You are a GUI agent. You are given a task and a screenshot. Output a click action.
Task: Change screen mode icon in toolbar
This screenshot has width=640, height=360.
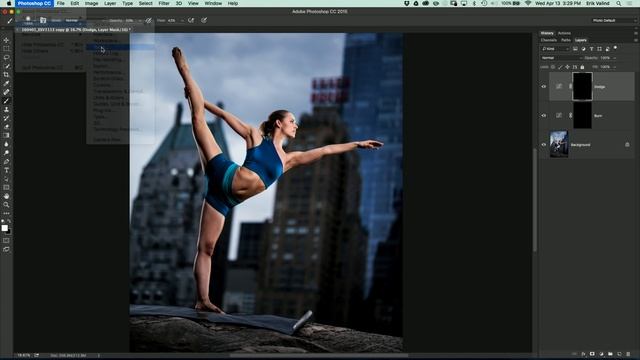point(6,249)
